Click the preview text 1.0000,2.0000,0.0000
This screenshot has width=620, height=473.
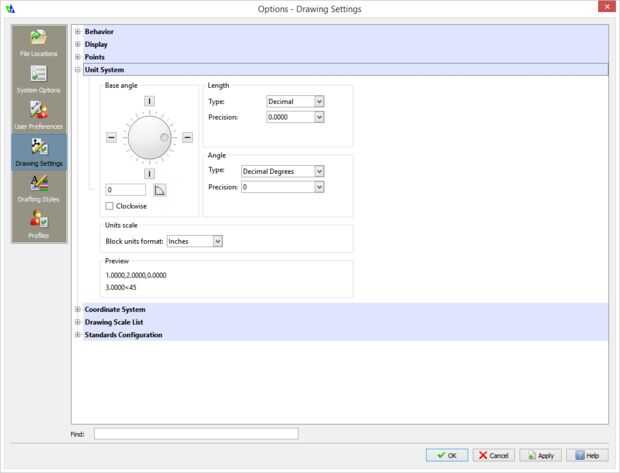136,275
